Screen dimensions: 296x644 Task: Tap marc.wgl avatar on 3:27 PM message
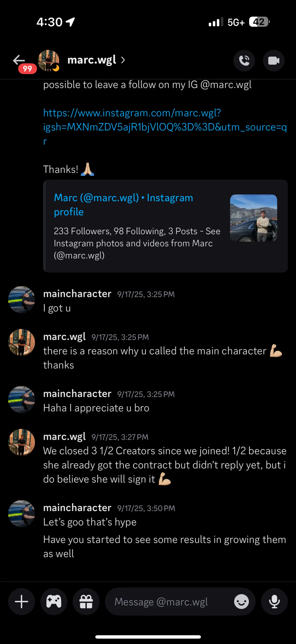click(21, 442)
